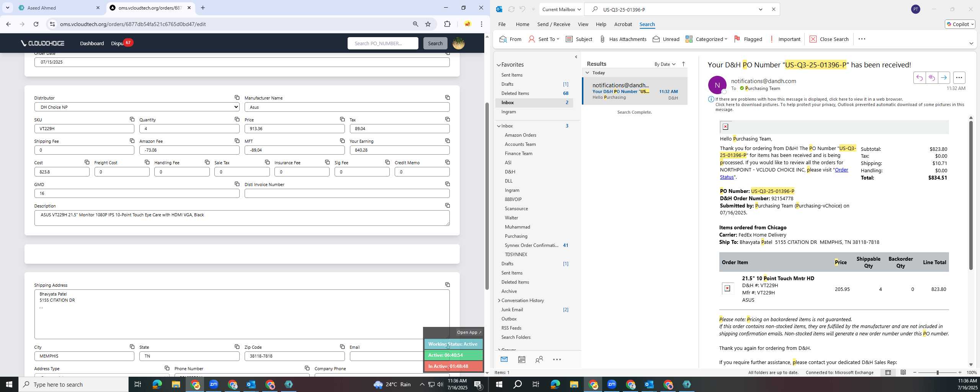Copy the Manufacturer Name value
Viewport: 980px width, 392px height.
(448, 98)
